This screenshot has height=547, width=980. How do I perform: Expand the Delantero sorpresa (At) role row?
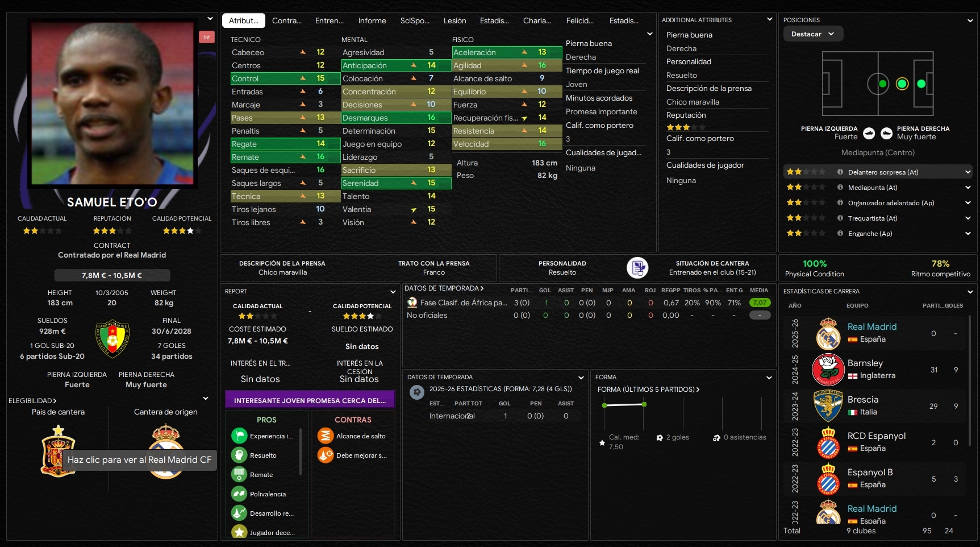(968, 172)
